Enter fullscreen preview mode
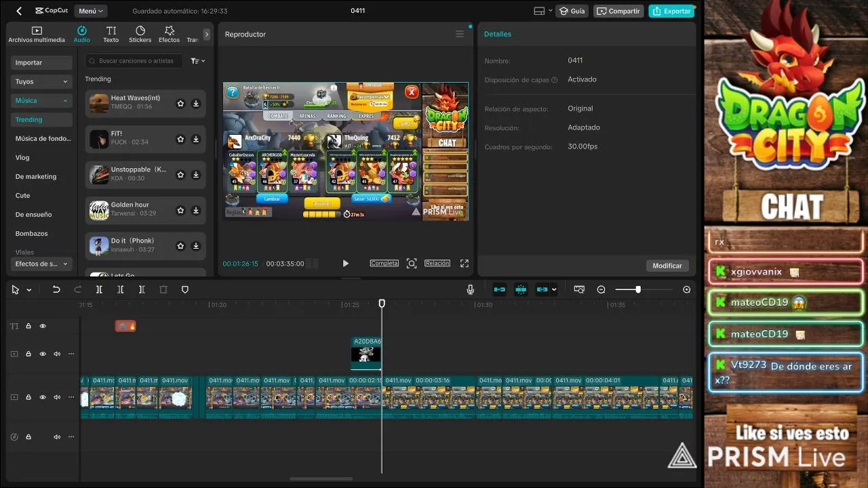The height and width of the screenshot is (488, 868). coord(465,264)
